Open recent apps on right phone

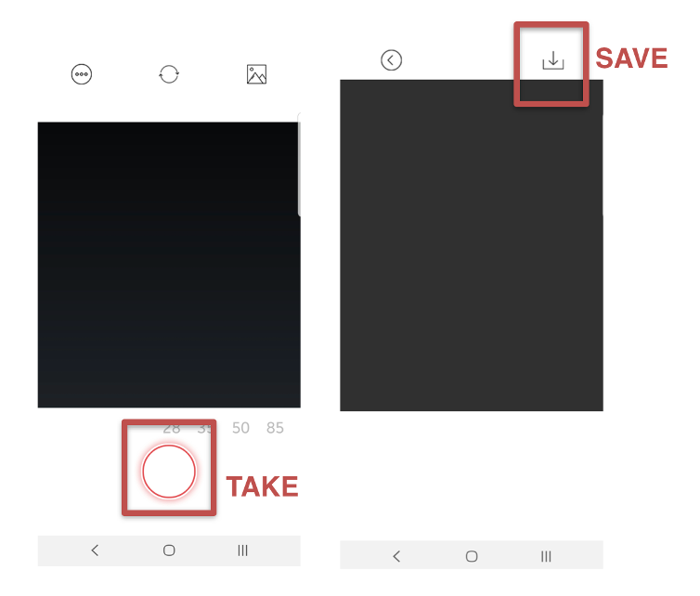point(546,556)
